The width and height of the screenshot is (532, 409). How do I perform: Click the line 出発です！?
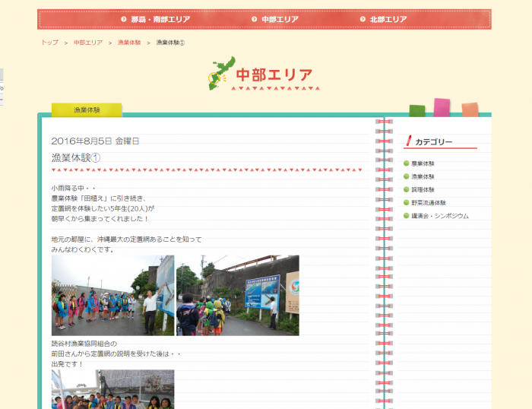(x=67, y=364)
